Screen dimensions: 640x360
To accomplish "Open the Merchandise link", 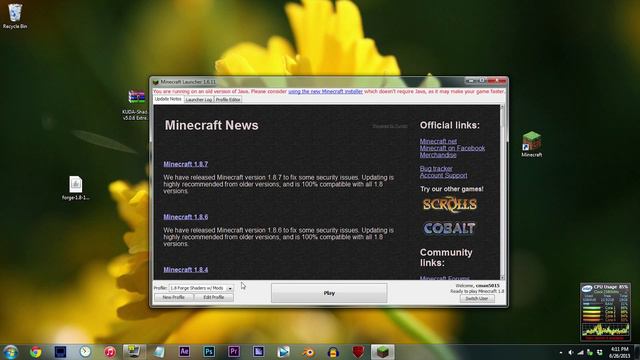I will click(x=438, y=155).
